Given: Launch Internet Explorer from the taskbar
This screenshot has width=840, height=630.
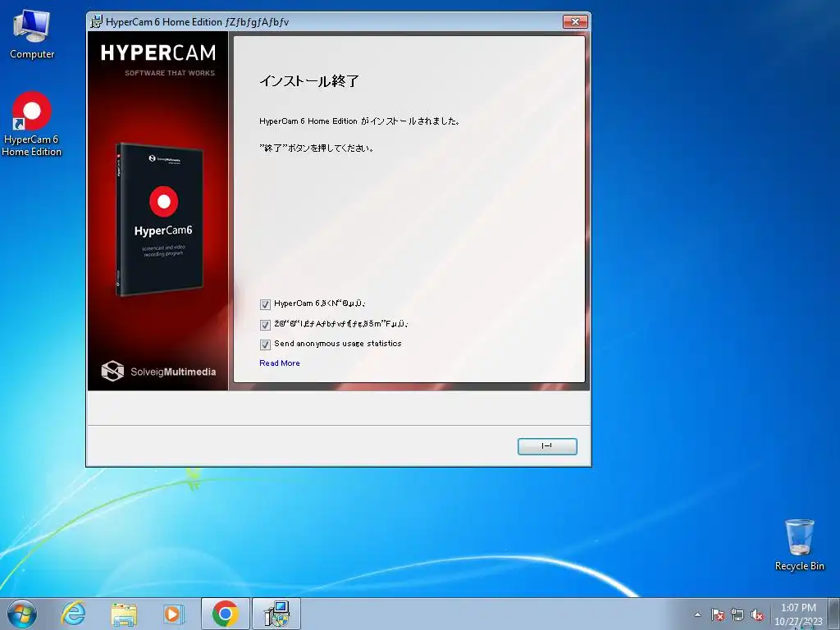Looking at the screenshot, I should (73, 614).
